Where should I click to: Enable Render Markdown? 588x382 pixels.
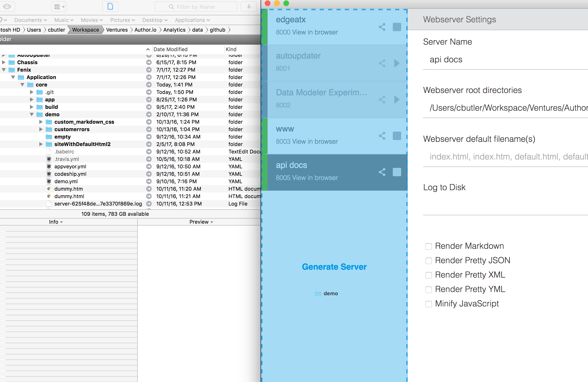428,246
